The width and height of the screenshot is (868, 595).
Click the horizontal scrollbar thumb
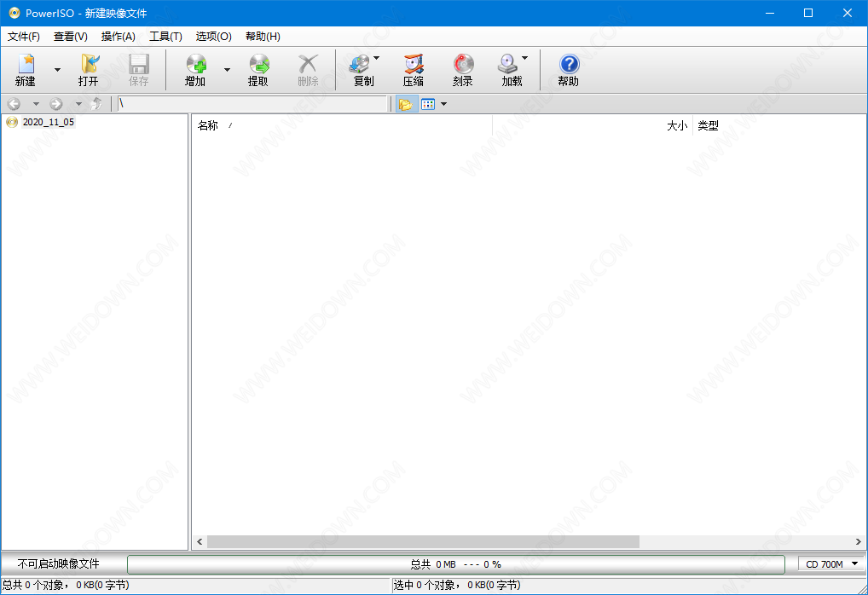coord(423,541)
